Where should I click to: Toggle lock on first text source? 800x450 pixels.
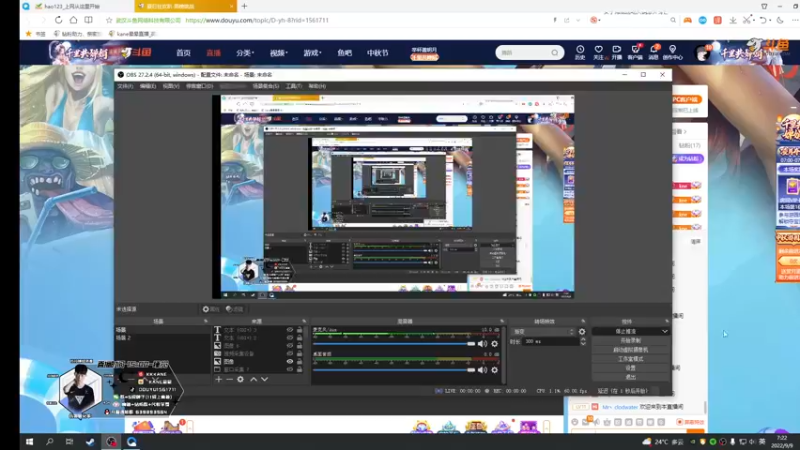(299, 330)
